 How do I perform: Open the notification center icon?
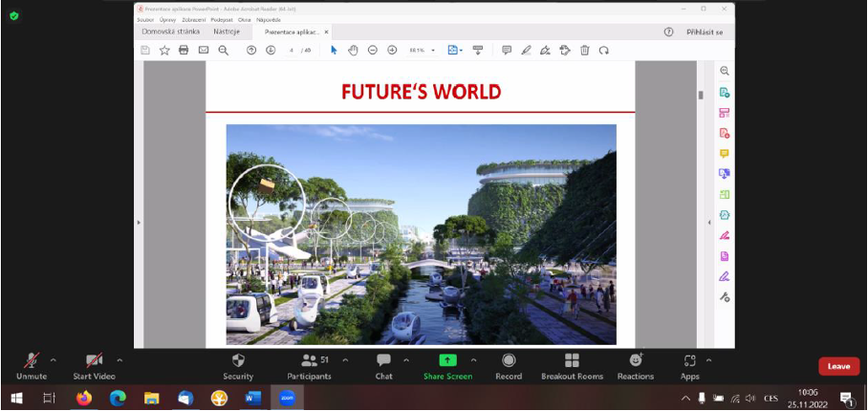coord(846,398)
